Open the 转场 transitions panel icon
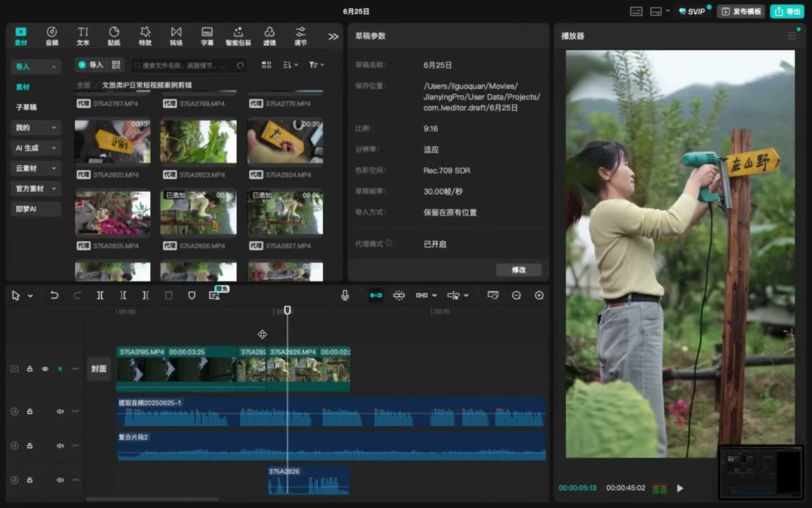812x508 pixels. (x=176, y=36)
